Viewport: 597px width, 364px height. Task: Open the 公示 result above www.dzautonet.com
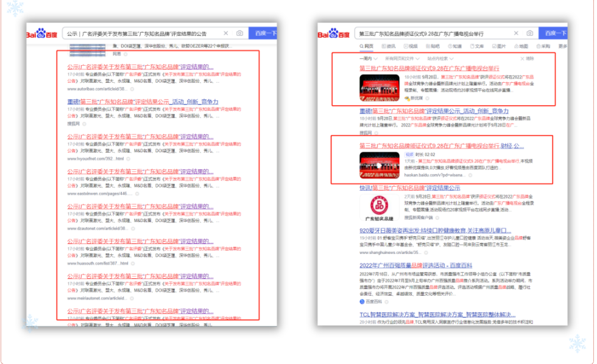click(140, 206)
